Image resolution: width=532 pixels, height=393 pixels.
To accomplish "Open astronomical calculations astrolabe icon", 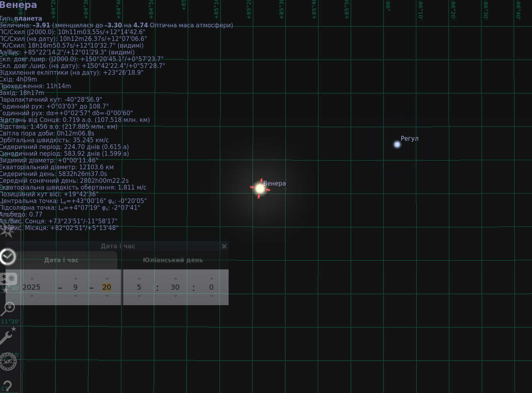I will 8,362.
